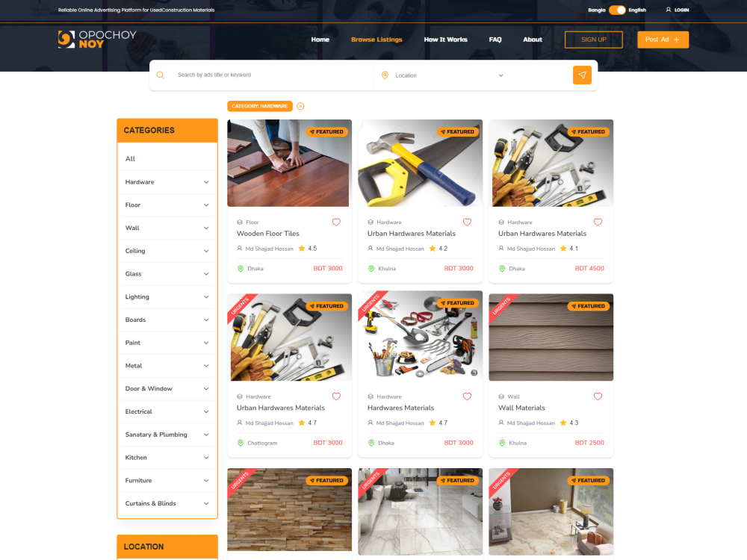Screen dimensions: 747x560
Task: Favorite the Wooden Floor Tiles listing
Action: pyautogui.click(x=336, y=223)
